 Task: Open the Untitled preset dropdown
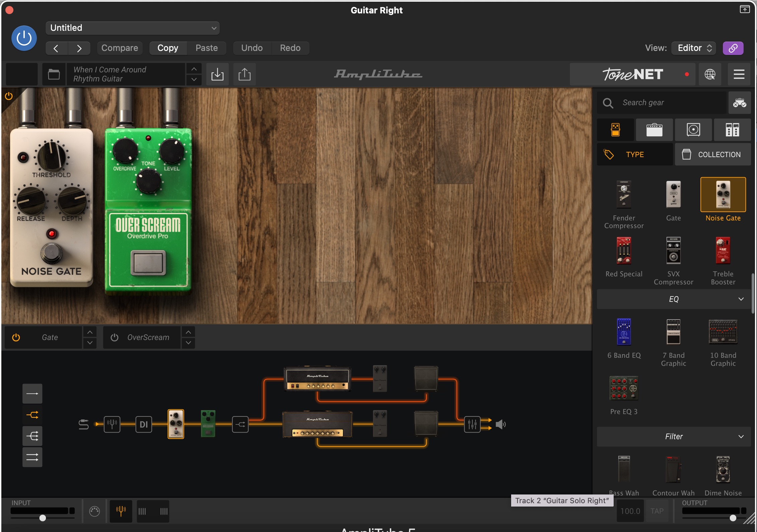point(132,28)
